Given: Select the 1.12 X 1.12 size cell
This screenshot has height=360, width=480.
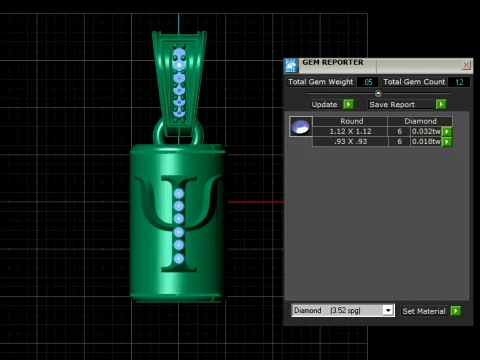Looking at the screenshot, I should pos(350,131).
